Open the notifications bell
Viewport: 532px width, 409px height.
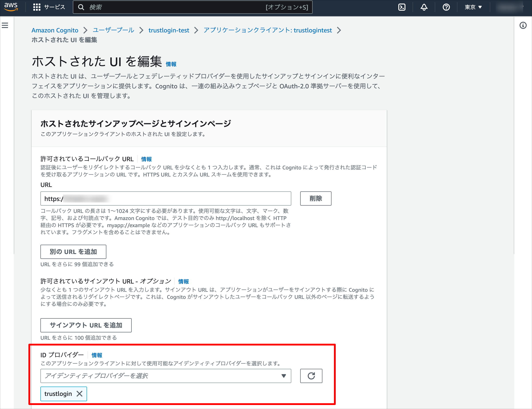pyautogui.click(x=424, y=7)
